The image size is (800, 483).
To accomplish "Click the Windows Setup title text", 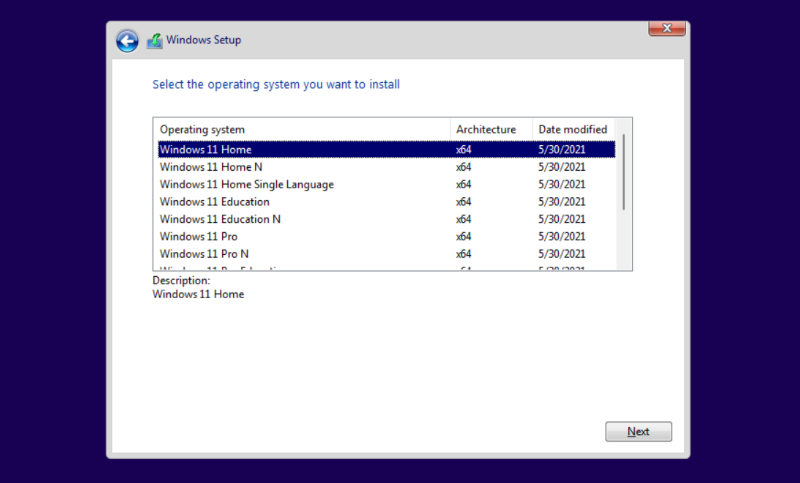I will pyautogui.click(x=203, y=40).
